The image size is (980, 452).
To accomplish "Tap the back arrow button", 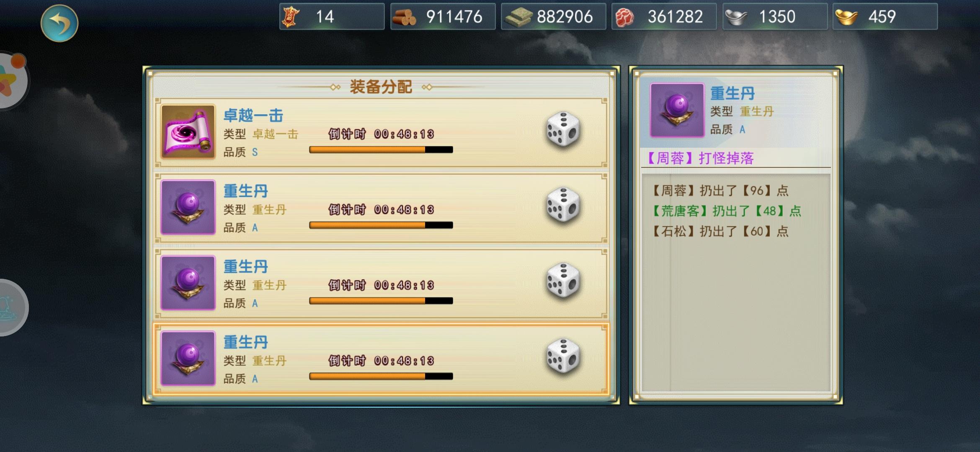I will click(x=59, y=23).
